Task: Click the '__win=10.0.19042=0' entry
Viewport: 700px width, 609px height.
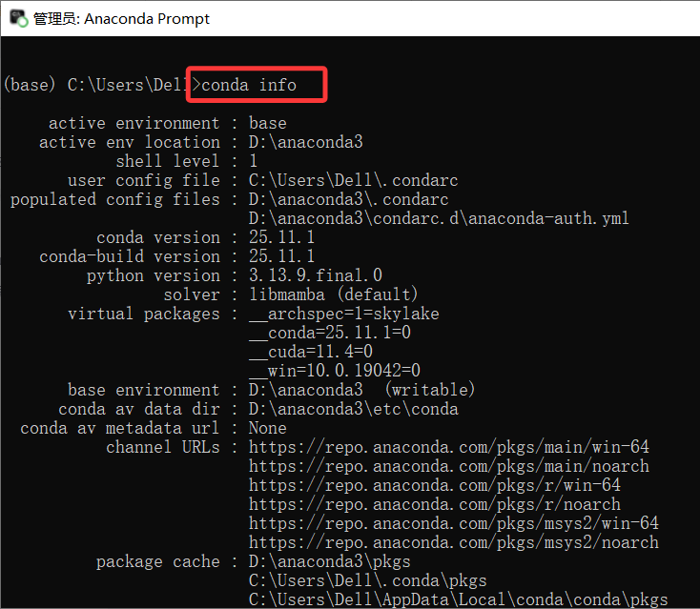Action: click(335, 371)
